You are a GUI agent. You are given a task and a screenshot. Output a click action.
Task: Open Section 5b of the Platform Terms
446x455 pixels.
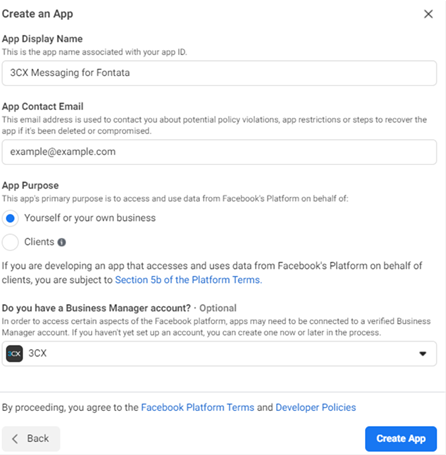[188, 280]
